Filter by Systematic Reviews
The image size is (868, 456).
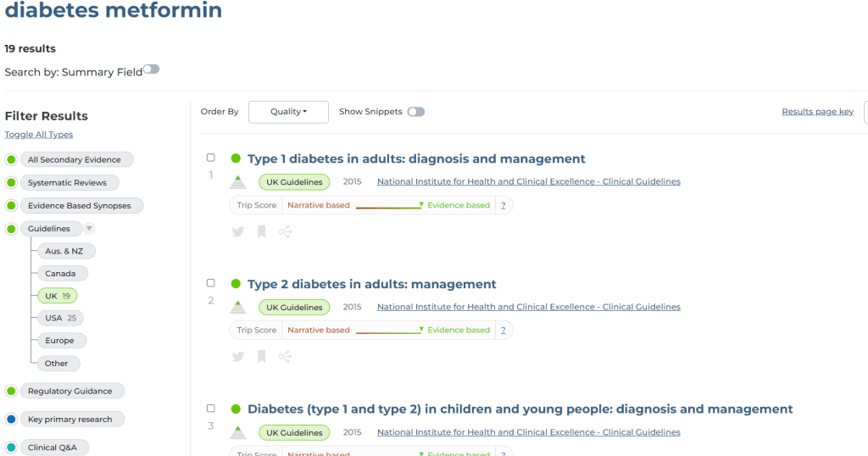point(67,183)
